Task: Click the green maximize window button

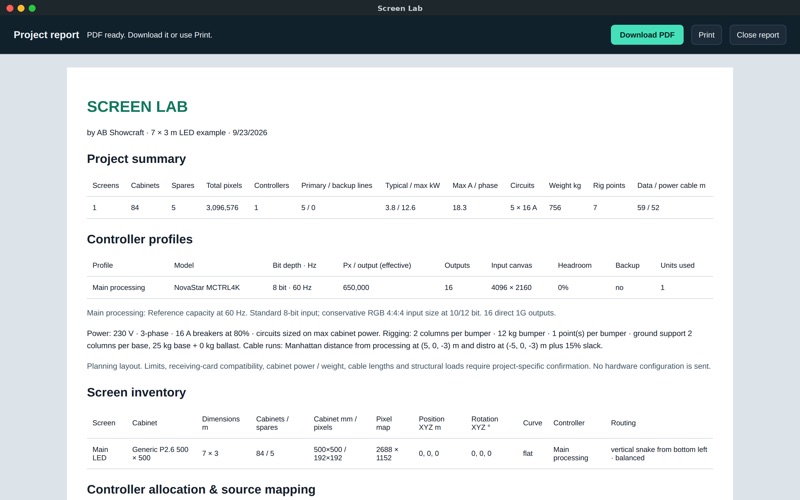Action: pos(32,8)
